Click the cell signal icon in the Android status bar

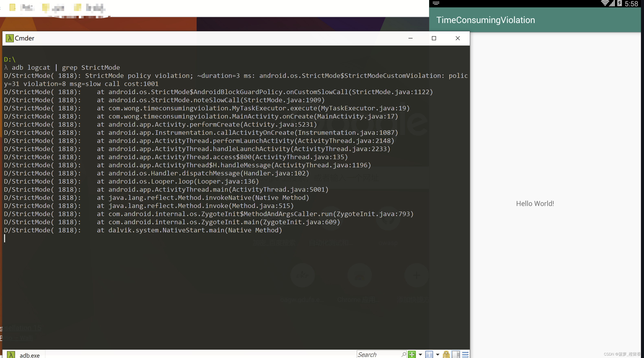(612, 3)
